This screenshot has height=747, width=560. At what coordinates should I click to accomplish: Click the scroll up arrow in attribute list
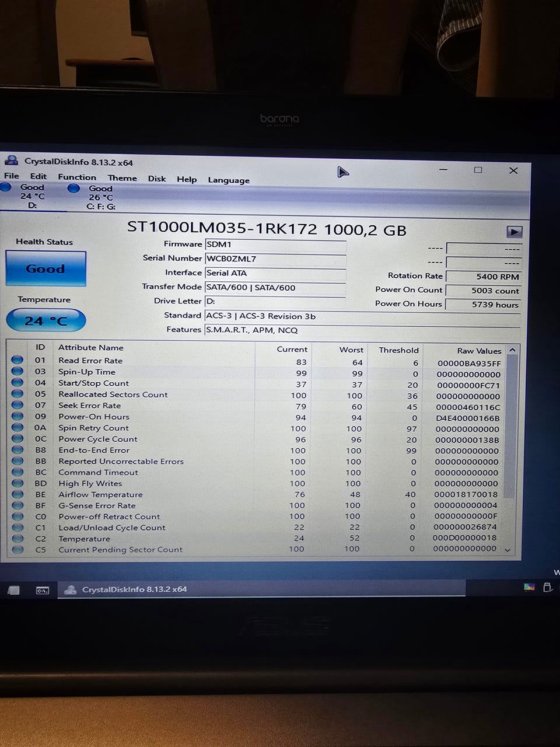(x=512, y=350)
